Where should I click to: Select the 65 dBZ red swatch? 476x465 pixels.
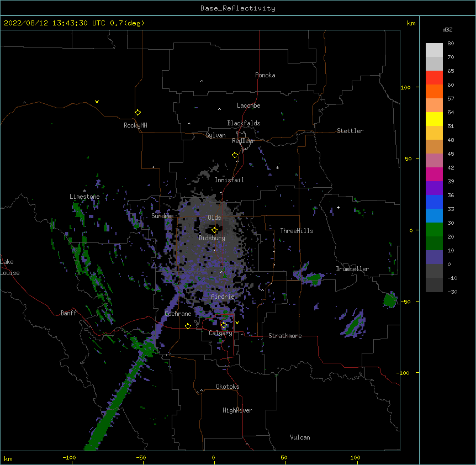434,78
